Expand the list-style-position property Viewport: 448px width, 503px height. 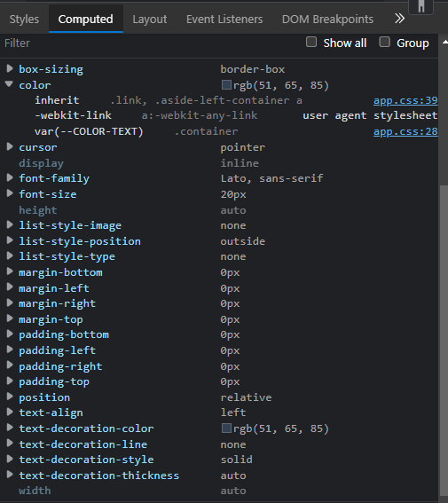point(10,240)
